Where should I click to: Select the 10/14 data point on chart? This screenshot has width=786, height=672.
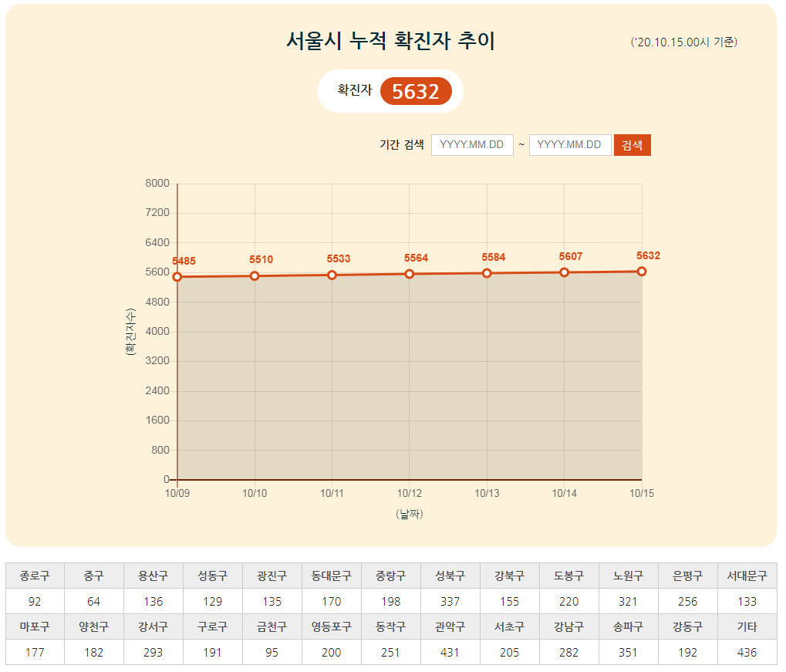(565, 272)
